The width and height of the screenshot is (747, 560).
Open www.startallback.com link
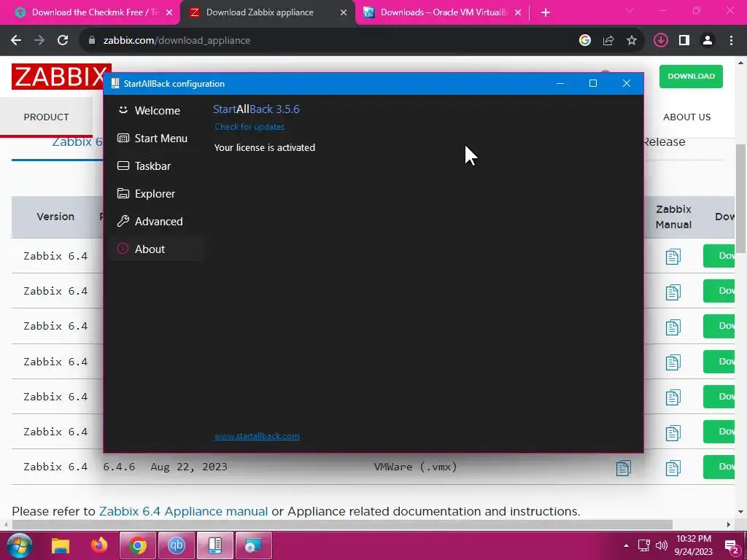257,436
